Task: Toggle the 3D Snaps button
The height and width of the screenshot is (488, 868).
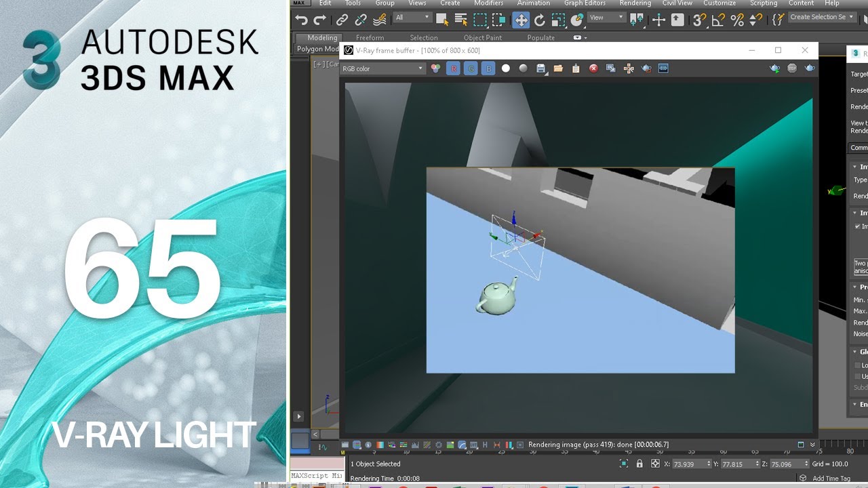Action: coord(700,20)
